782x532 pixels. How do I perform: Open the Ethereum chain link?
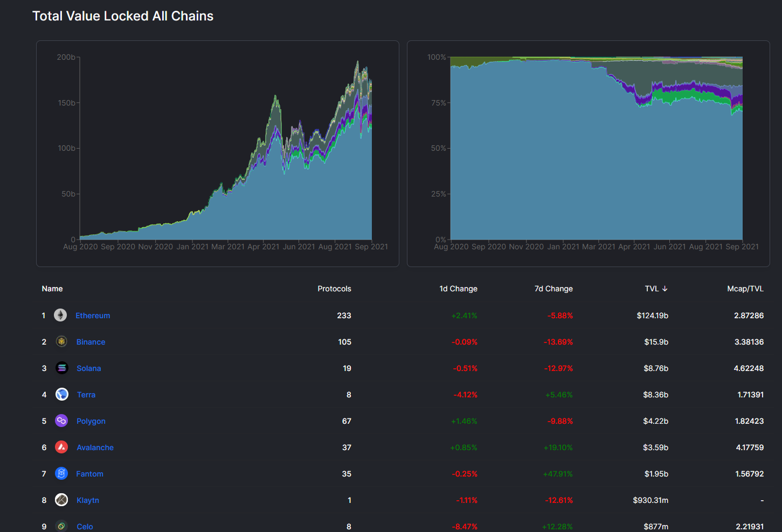pyautogui.click(x=93, y=316)
